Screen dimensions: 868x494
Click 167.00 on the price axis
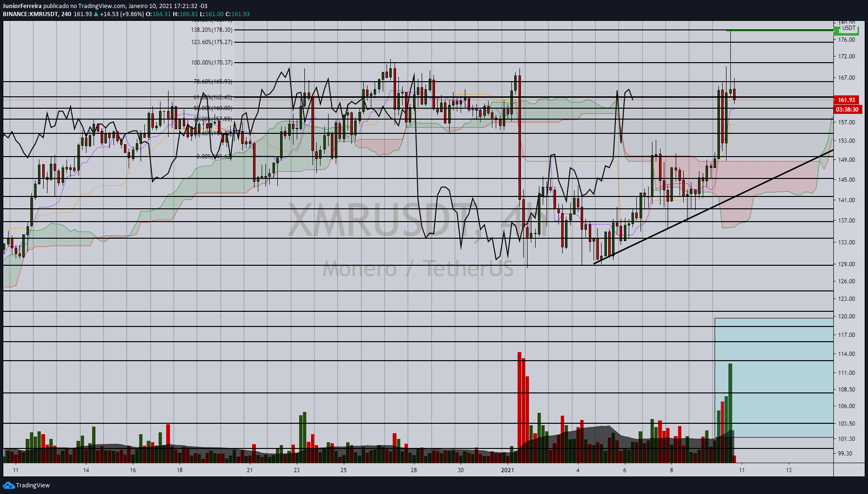pos(847,78)
